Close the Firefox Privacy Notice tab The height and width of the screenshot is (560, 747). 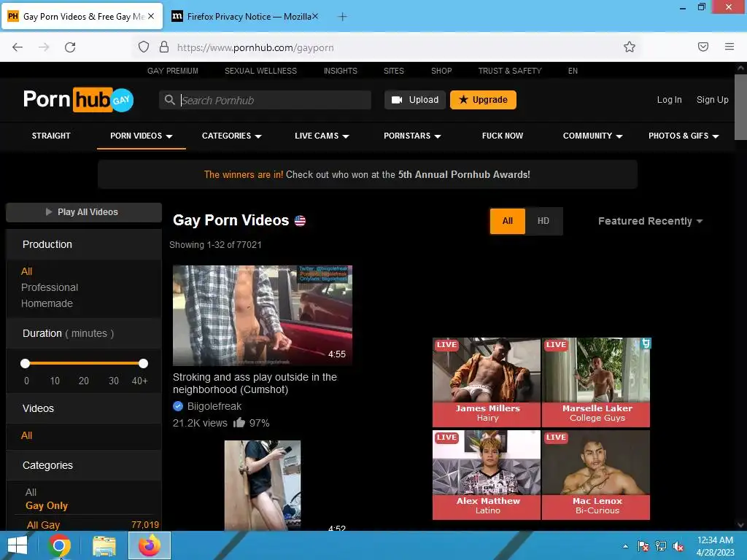(x=315, y=16)
